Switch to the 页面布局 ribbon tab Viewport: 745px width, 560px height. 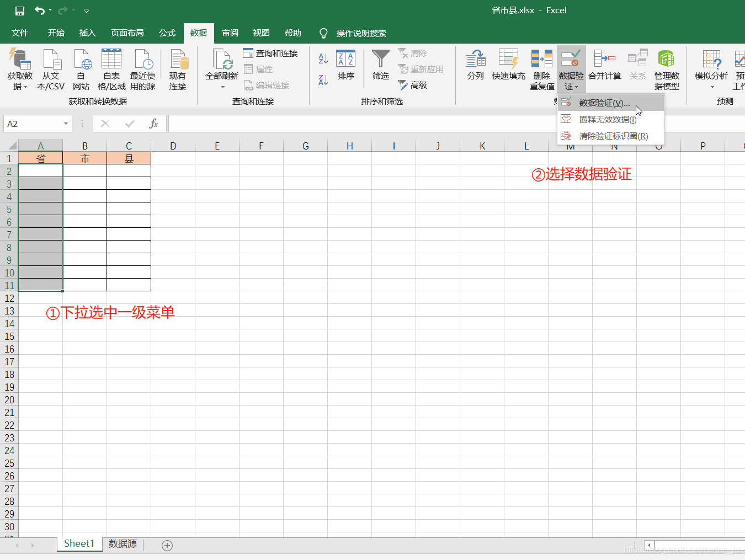[x=127, y=33]
